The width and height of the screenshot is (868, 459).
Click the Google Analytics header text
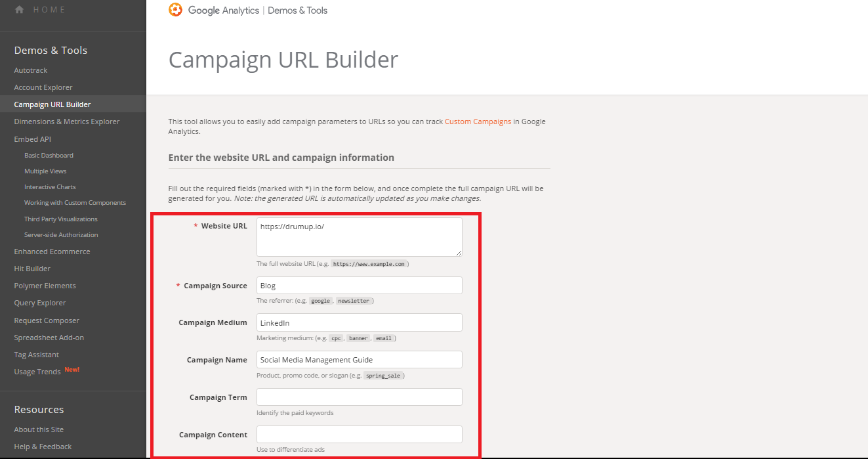(224, 11)
